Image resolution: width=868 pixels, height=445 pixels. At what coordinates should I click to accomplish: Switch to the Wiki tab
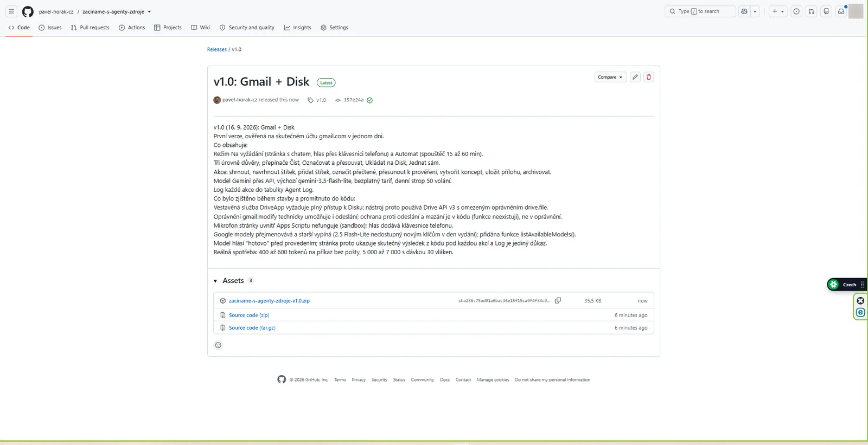coord(200,28)
